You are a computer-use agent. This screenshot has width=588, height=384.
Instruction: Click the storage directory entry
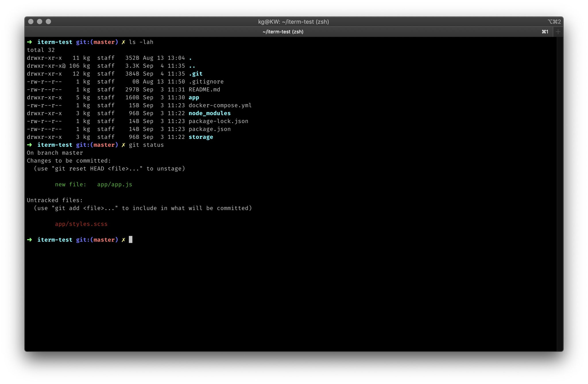(x=201, y=137)
